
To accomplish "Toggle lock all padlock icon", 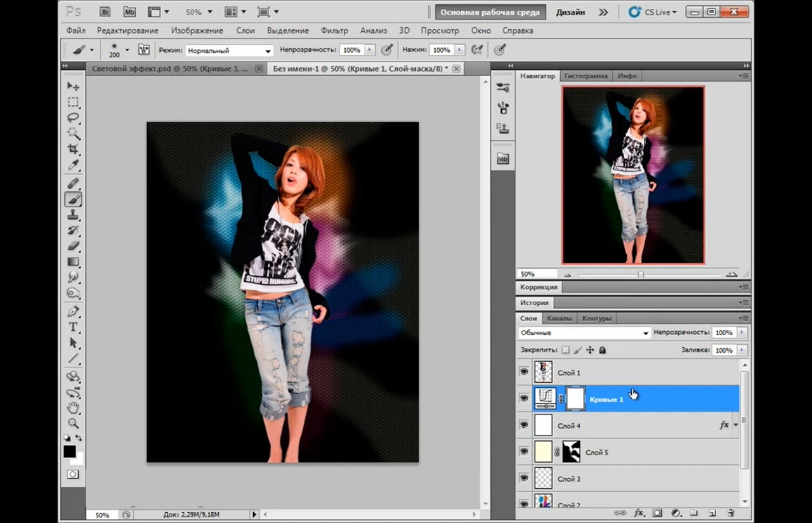I will point(602,350).
